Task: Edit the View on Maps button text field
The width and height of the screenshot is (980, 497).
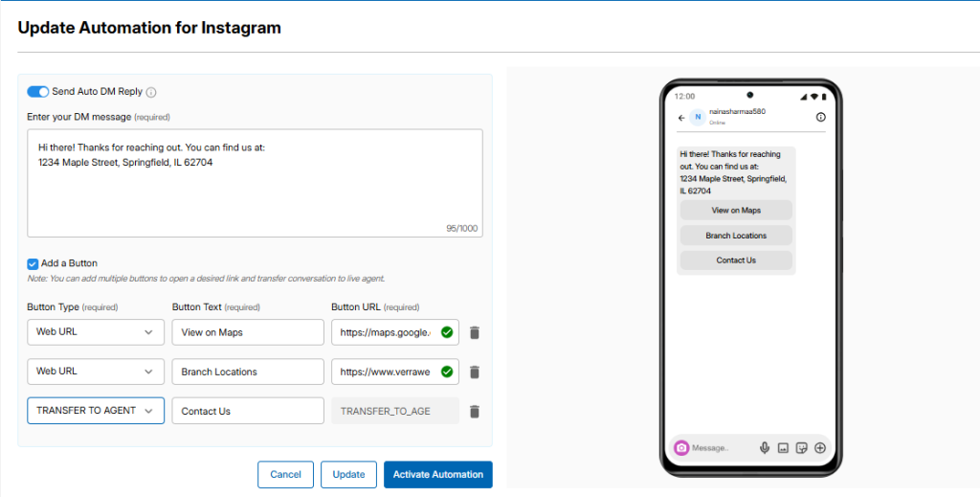Action: 248,332
